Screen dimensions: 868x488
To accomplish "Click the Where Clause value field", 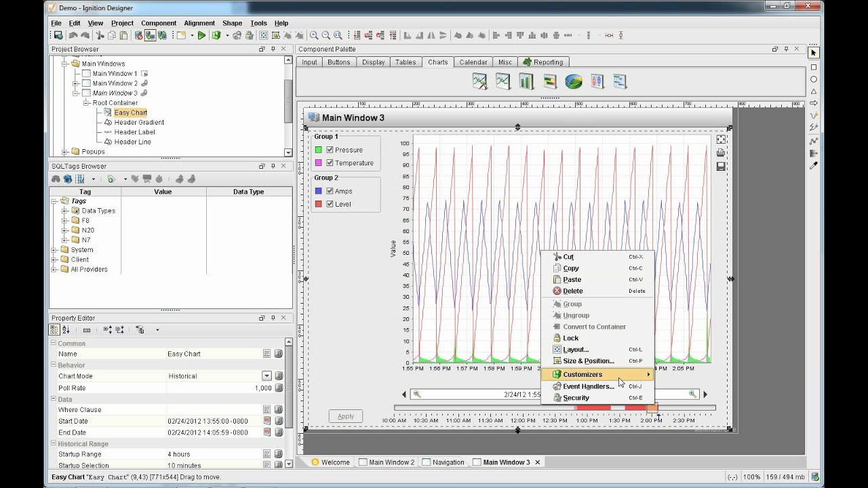I will click(214, 409).
